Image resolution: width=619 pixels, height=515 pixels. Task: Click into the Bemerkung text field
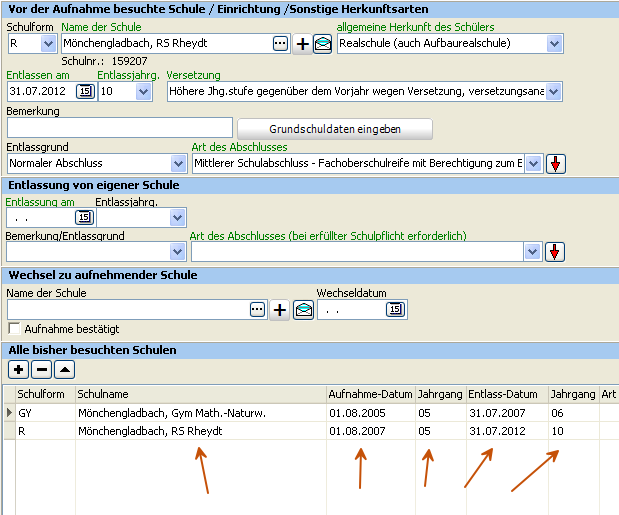[x=120, y=127]
